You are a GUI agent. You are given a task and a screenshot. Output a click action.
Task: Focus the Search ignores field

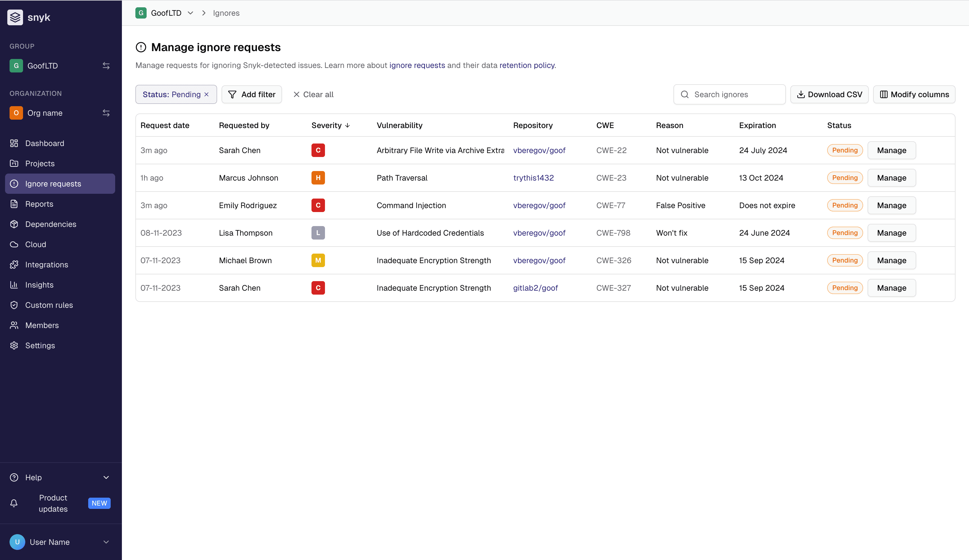(729, 95)
